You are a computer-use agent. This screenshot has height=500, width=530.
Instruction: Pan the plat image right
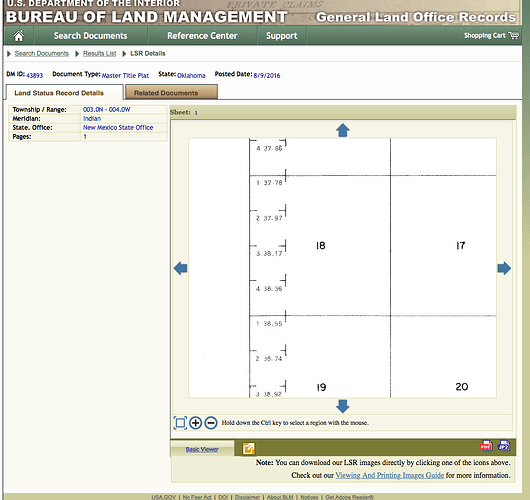pos(504,268)
